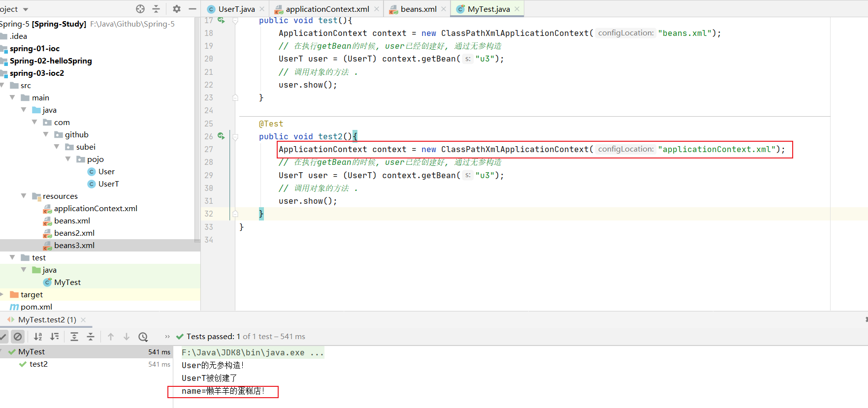Switch to the beans.xml editor tab
This screenshot has width=868, height=408.
click(418, 9)
